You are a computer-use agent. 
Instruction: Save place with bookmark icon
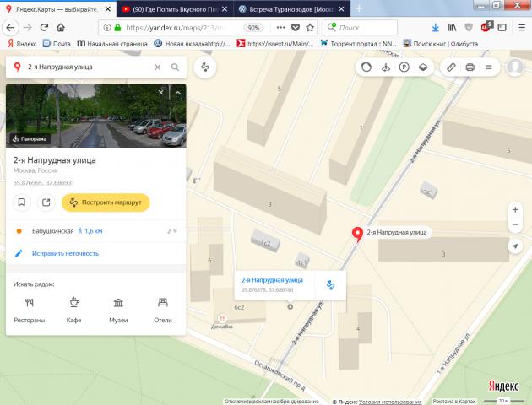[x=22, y=202]
